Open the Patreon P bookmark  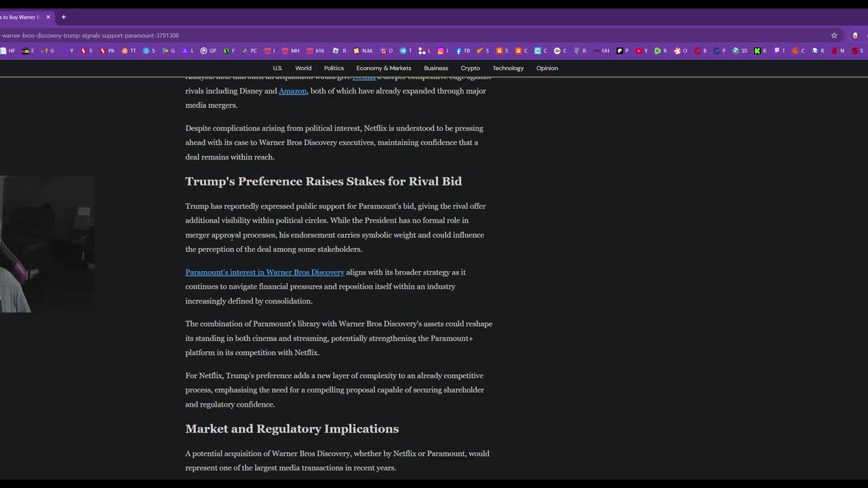pos(622,51)
